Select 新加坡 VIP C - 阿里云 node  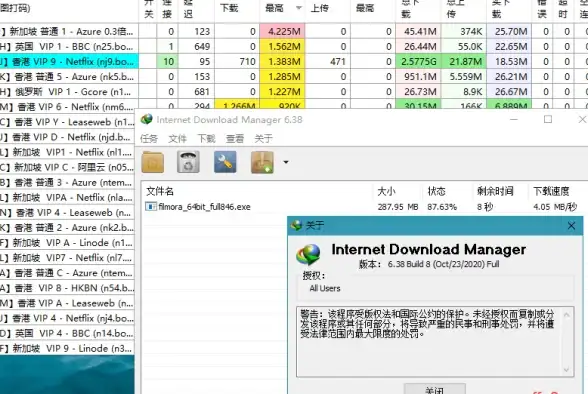point(67,167)
